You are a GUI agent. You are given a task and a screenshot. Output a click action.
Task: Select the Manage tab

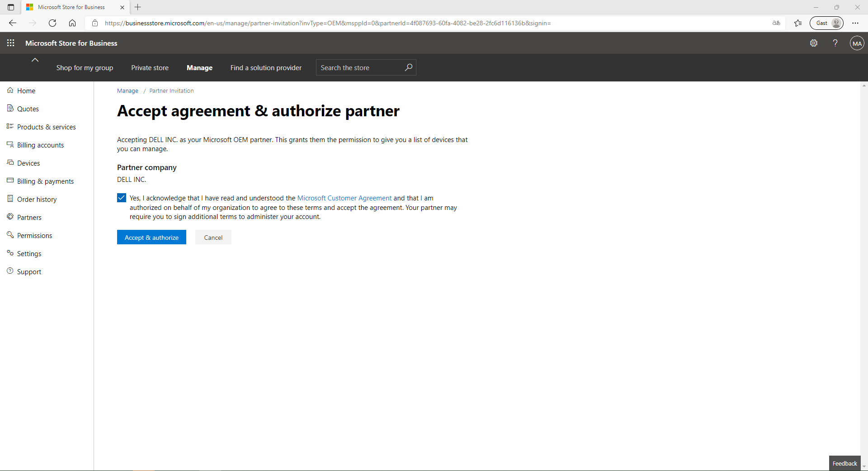(199, 68)
